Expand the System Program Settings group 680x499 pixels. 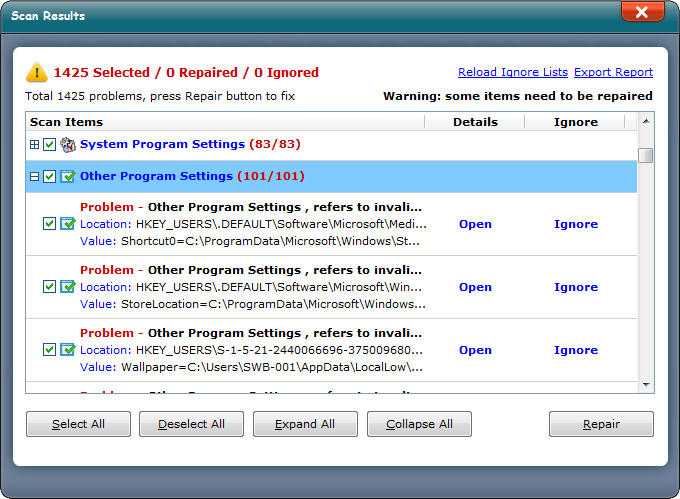pos(34,144)
